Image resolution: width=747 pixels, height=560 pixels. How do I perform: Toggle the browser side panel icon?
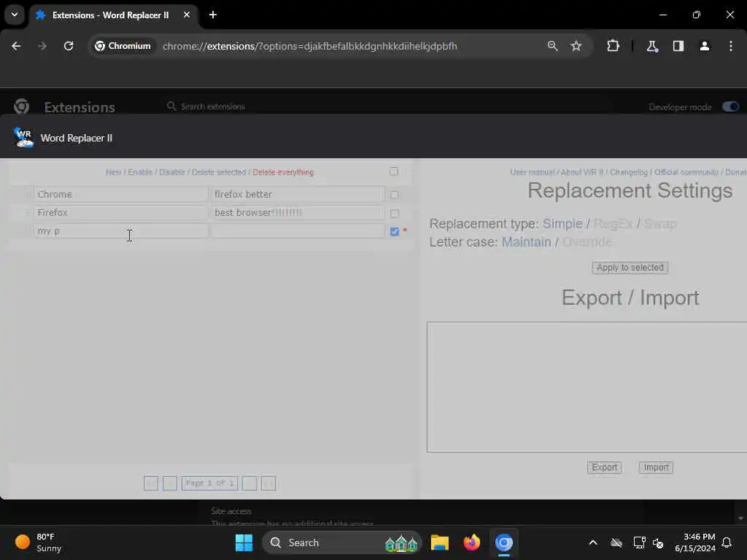tap(678, 46)
